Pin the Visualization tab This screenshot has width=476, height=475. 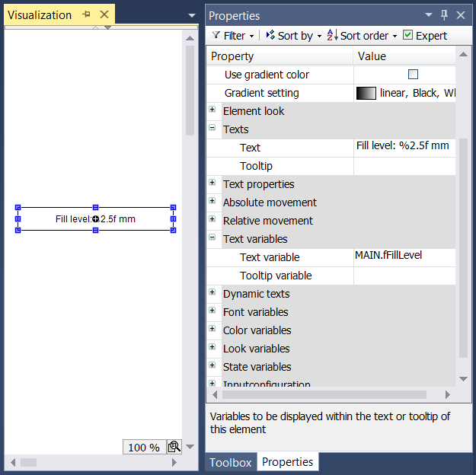coord(87,14)
